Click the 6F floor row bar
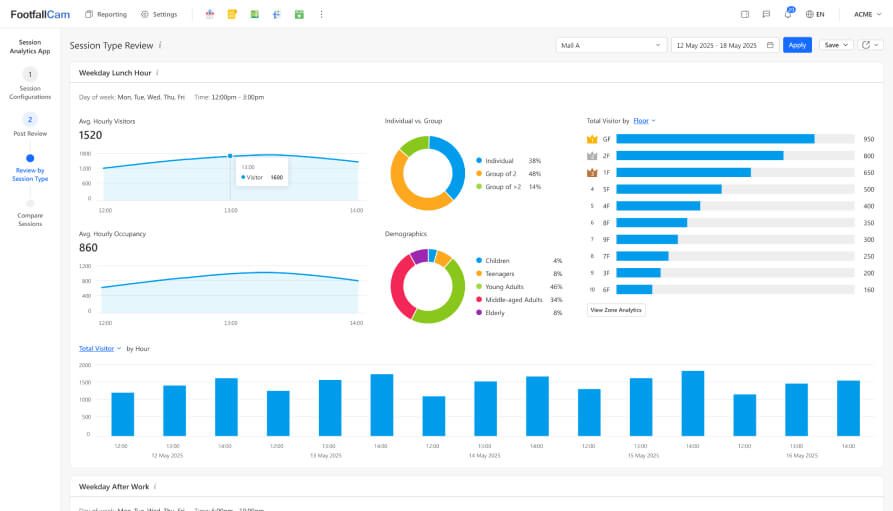 click(634, 289)
